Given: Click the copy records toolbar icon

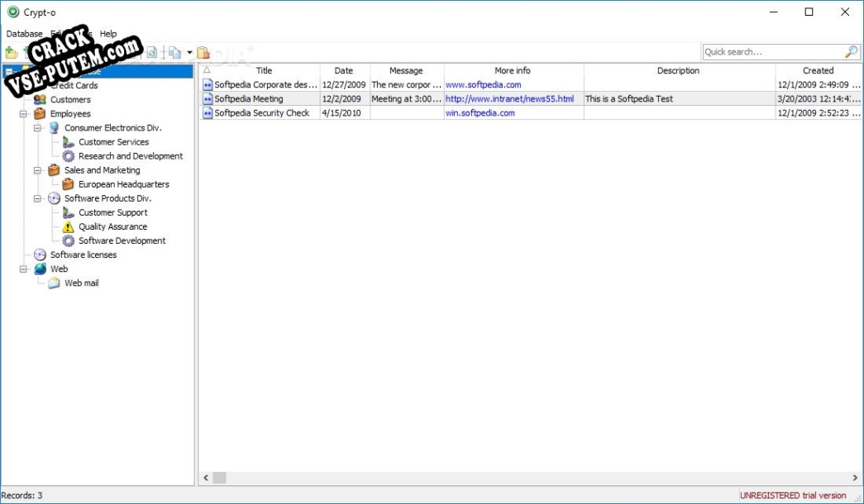Looking at the screenshot, I should click(174, 53).
